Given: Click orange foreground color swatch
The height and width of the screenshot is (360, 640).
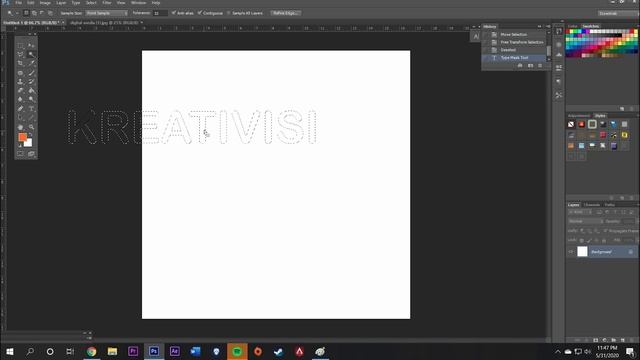Looking at the screenshot, I should [x=22, y=137].
